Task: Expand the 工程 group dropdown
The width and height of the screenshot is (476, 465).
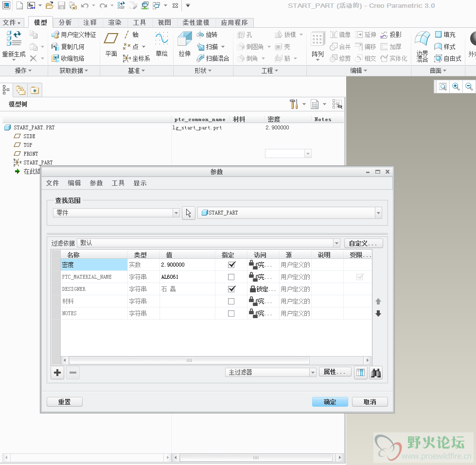Action: pos(270,71)
